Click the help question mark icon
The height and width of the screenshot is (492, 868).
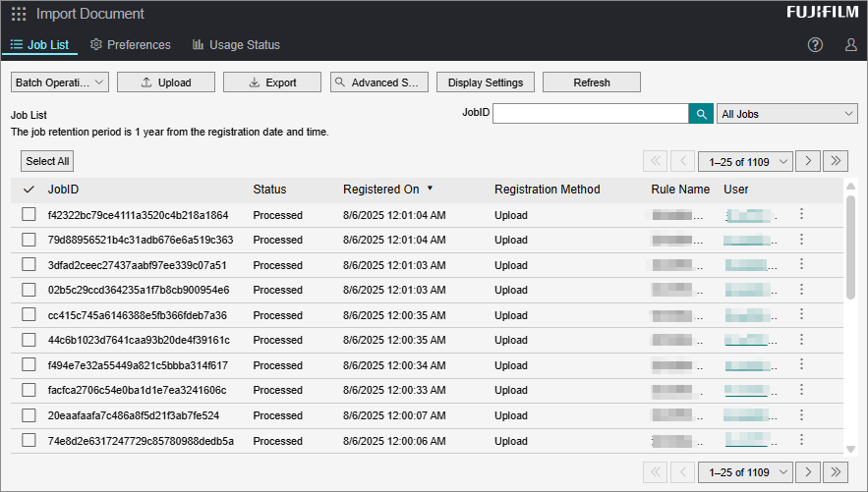point(815,45)
